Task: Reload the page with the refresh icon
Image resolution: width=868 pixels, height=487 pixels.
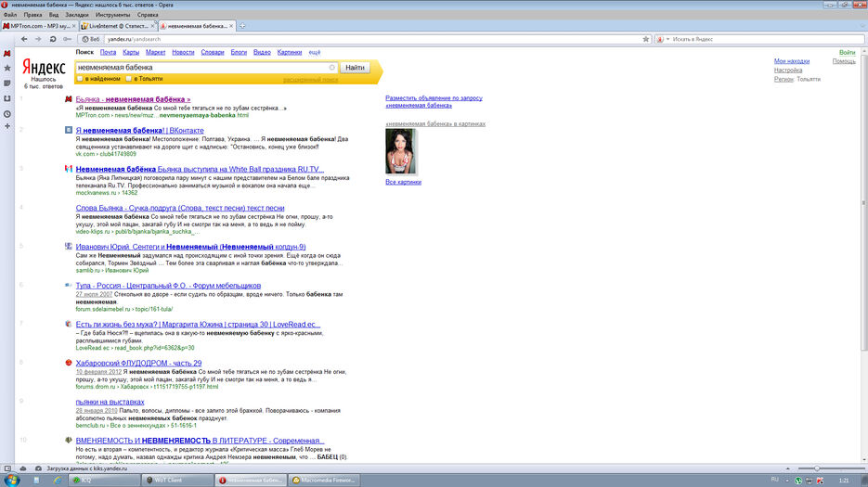Action: (53, 39)
